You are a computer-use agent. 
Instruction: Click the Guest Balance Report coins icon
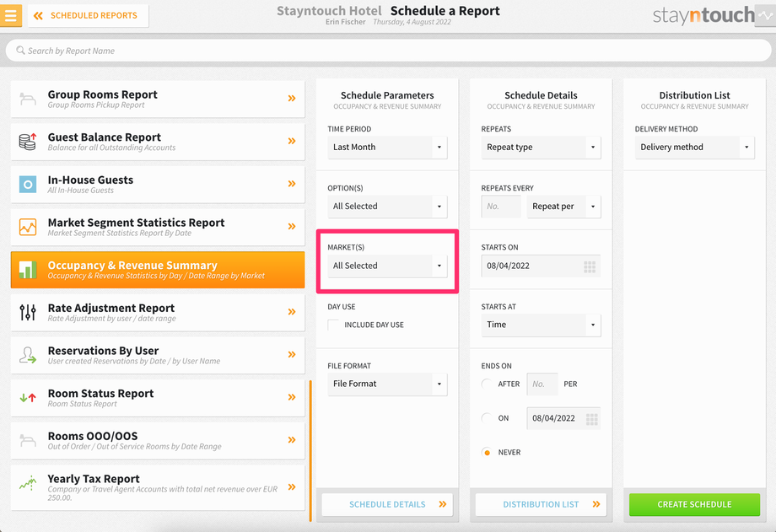[28, 142]
